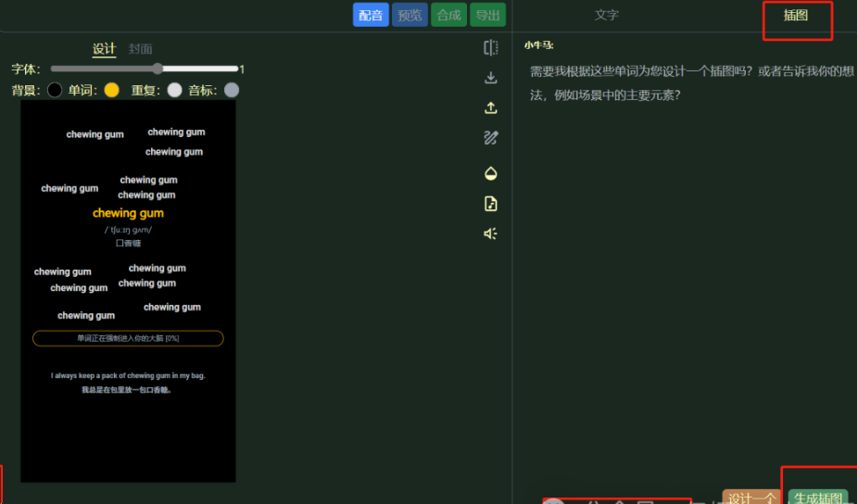Click the split/mirror layout icon
Viewport: 857px width, 504px height.
(x=491, y=47)
